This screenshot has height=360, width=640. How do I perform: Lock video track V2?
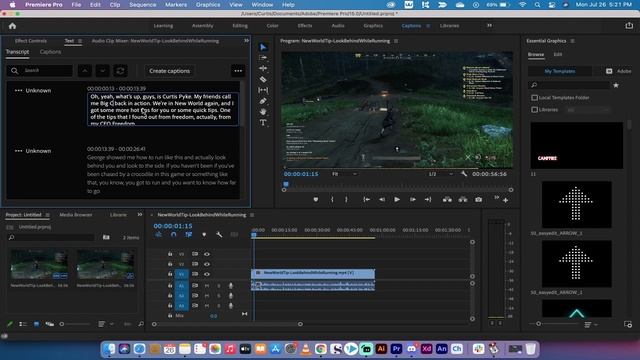coord(170,264)
